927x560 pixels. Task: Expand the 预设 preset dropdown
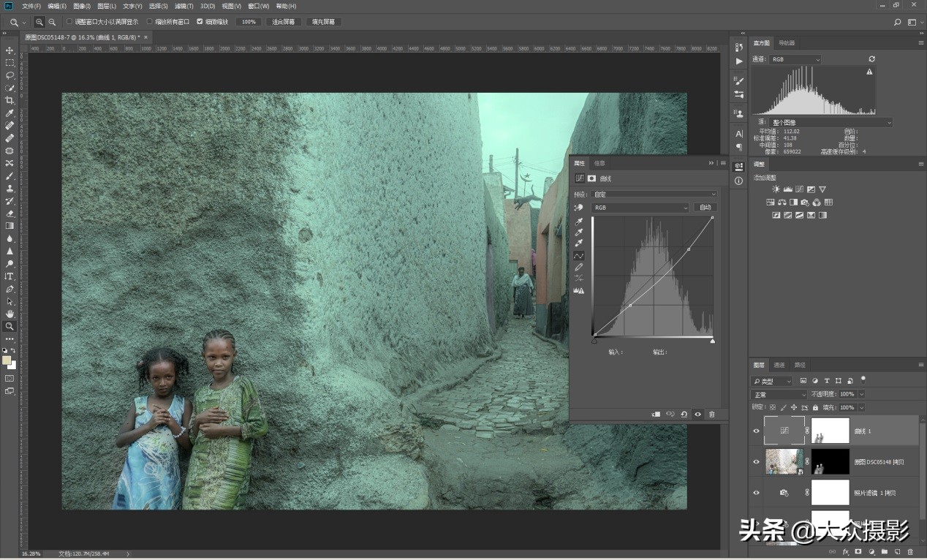[x=654, y=194]
